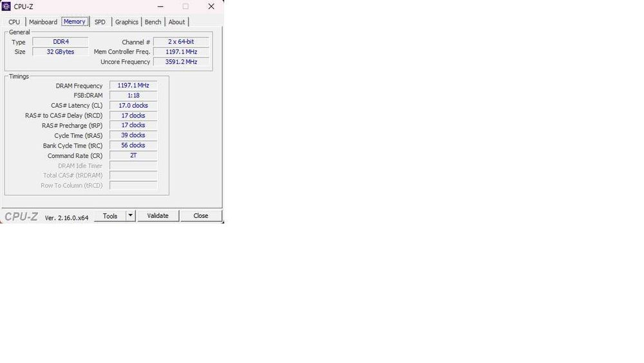Click the 'Mem Controller Freq.' label
644x363 pixels.
coord(122,52)
